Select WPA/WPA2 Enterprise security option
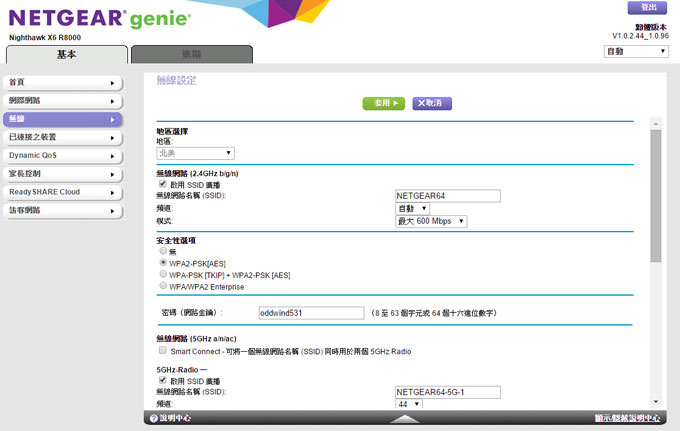 pos(163,285)
